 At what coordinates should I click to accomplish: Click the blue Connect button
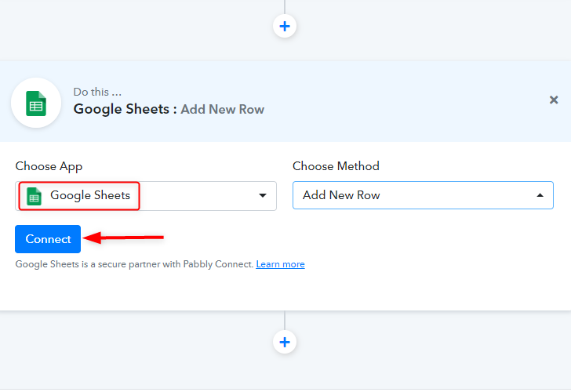48,239
